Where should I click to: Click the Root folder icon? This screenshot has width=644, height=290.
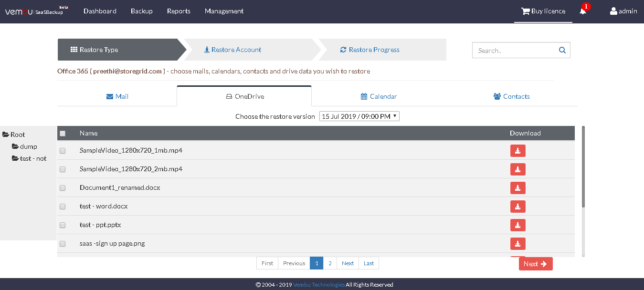(x=6, y=135)
